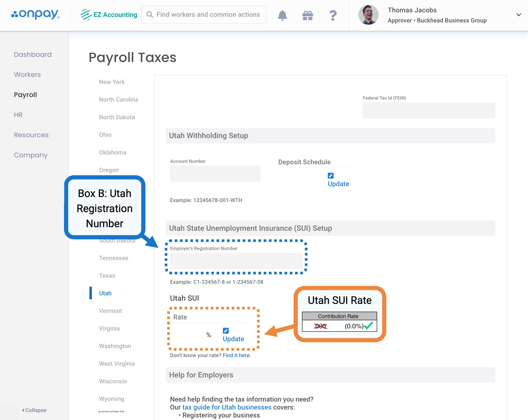Select Vermont in the state list
528x420 pixels.
pyautogui.click(x=110, y=311)
